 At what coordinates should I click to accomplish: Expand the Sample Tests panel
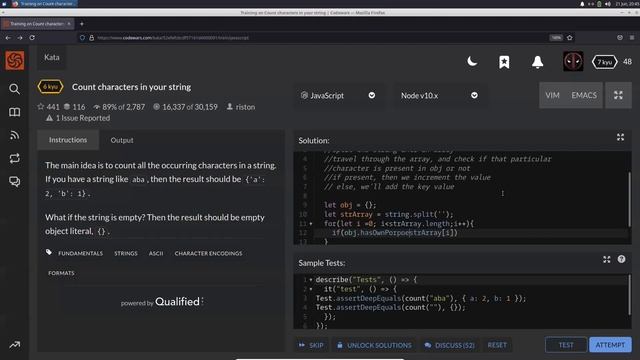[607, 260]
